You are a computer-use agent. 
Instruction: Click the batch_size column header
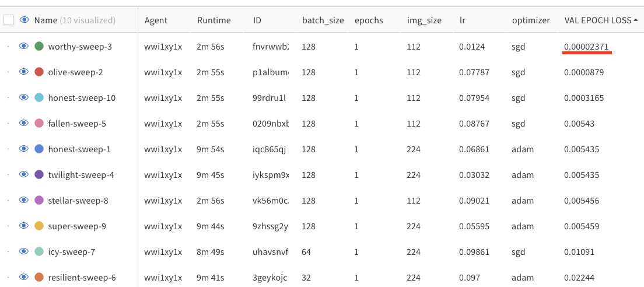[x=323, y=20]
